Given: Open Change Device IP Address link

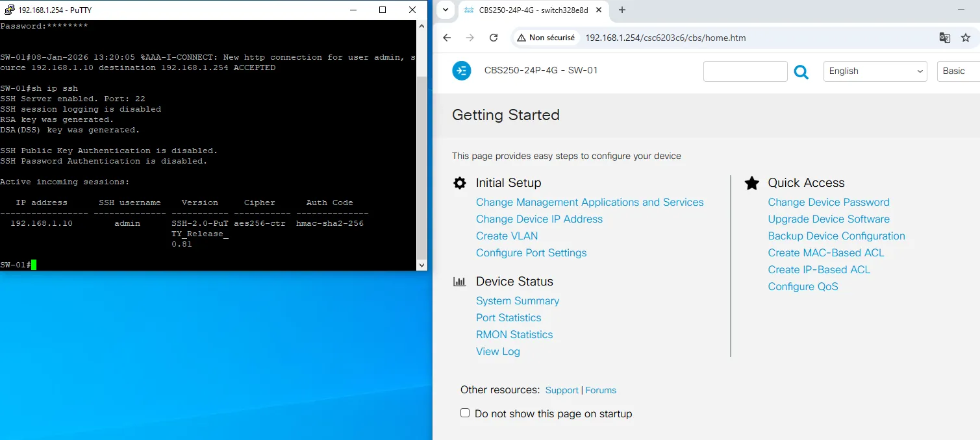Looking at the screenshot, I should pyautogui.click(x=539, y=219).
